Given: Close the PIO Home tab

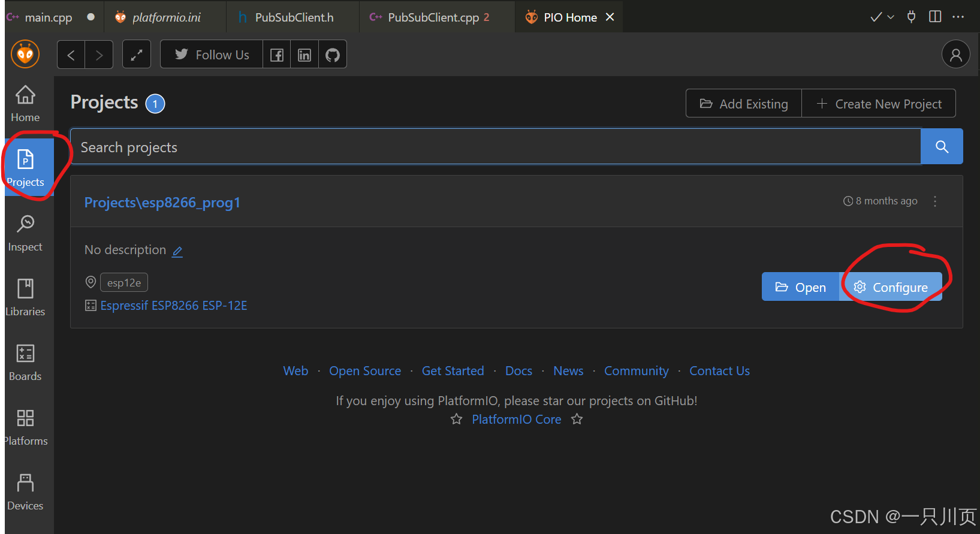Looking at the screenshot, I should point(610,17).
